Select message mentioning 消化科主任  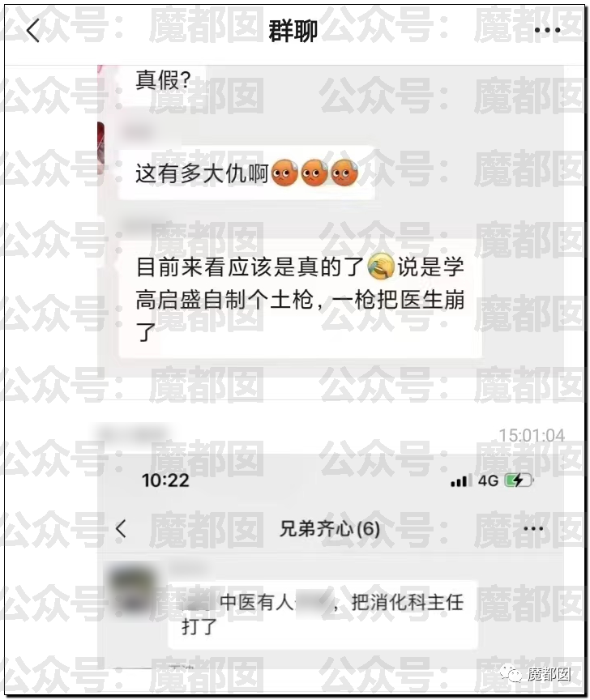point(323,614)
